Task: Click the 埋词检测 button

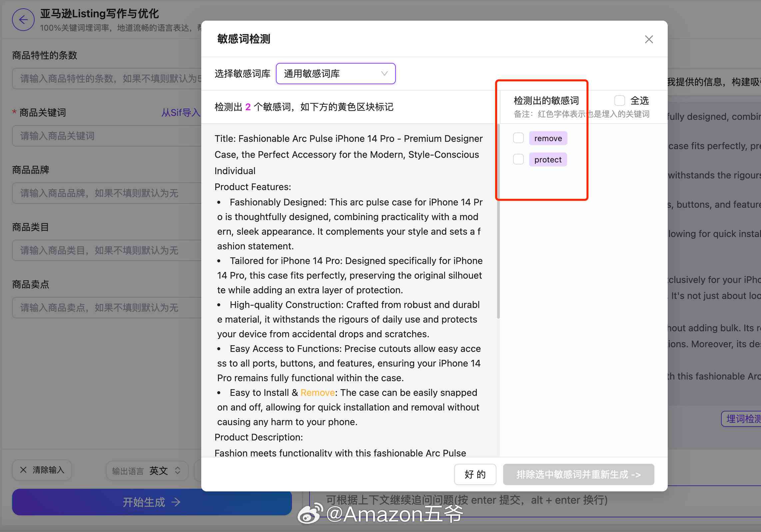Action: (741, 419)
